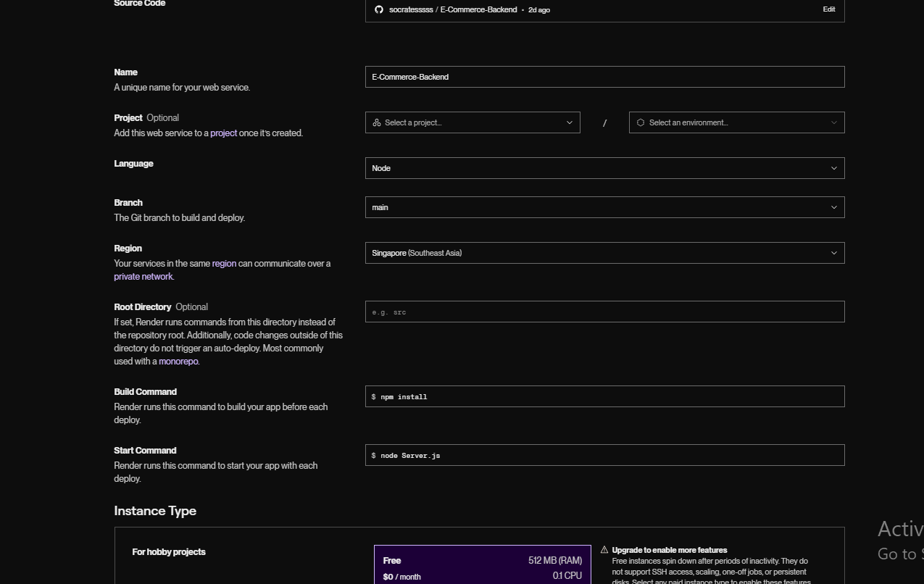Image resolution: width=924 pixels, height=584 pixels.
Task: Click the hexagon icon in Select an environment
Action: 641,122
